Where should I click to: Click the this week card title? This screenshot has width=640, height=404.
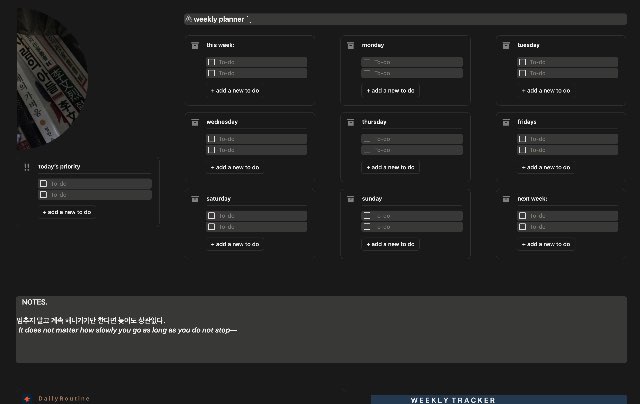coord(220,45)
